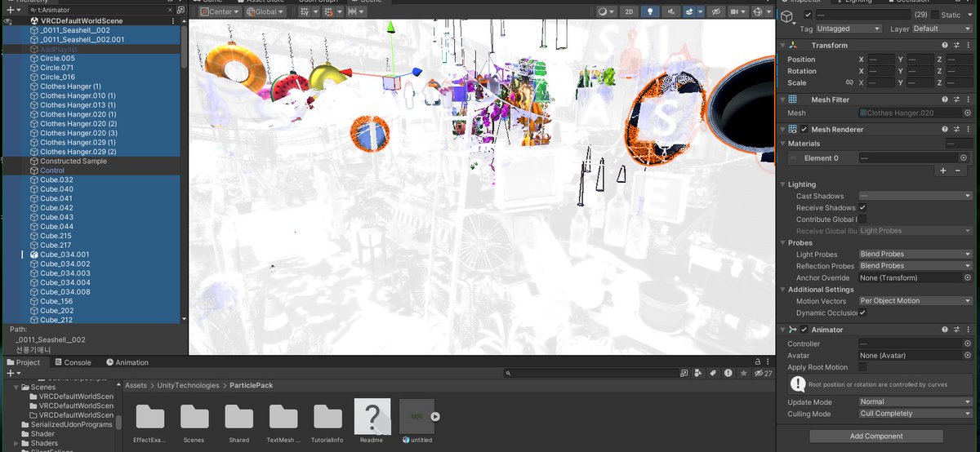Toggle Contribute Global Illumination checkbox
The image size is (980, 452).
click(x=862, y=219)
